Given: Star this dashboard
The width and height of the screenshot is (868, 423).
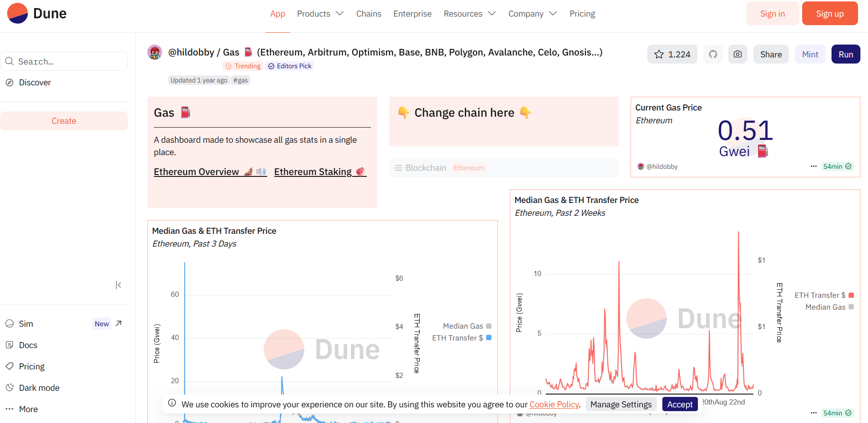Looking at the screenshot, I should (672, 55).
